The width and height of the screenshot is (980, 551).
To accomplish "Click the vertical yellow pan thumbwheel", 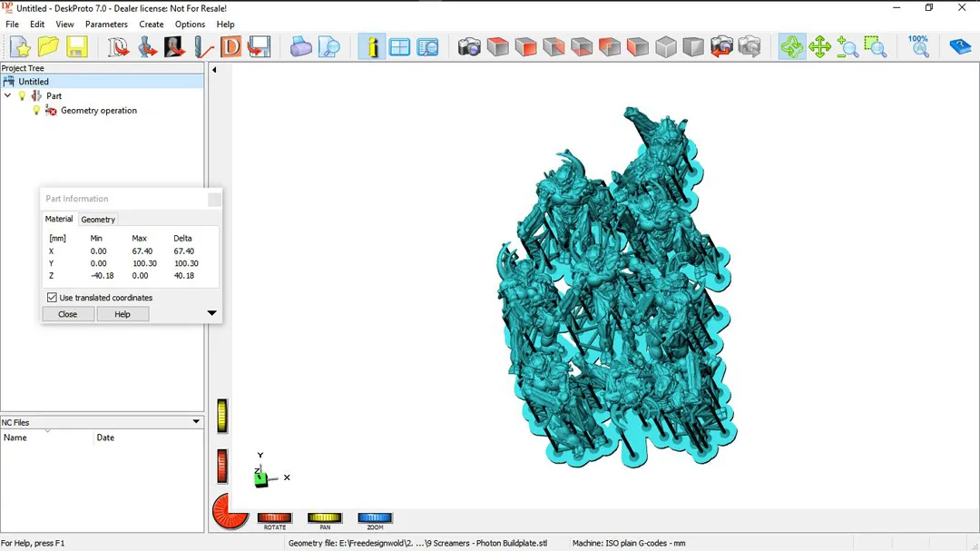I will 222,416.
